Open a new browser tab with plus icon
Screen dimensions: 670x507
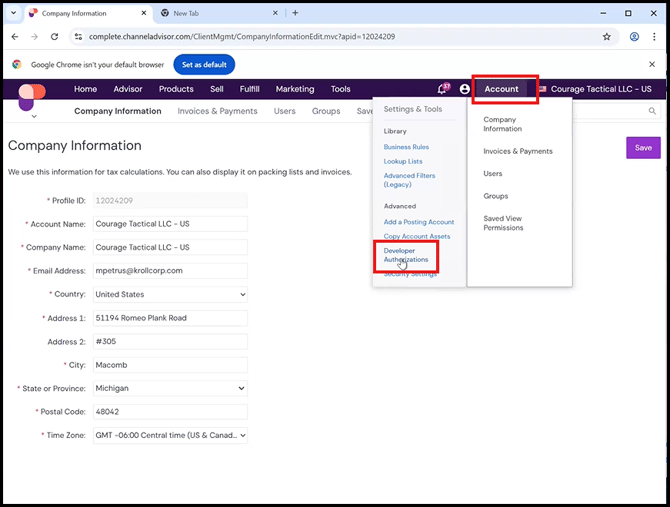[x=295, y=13]
